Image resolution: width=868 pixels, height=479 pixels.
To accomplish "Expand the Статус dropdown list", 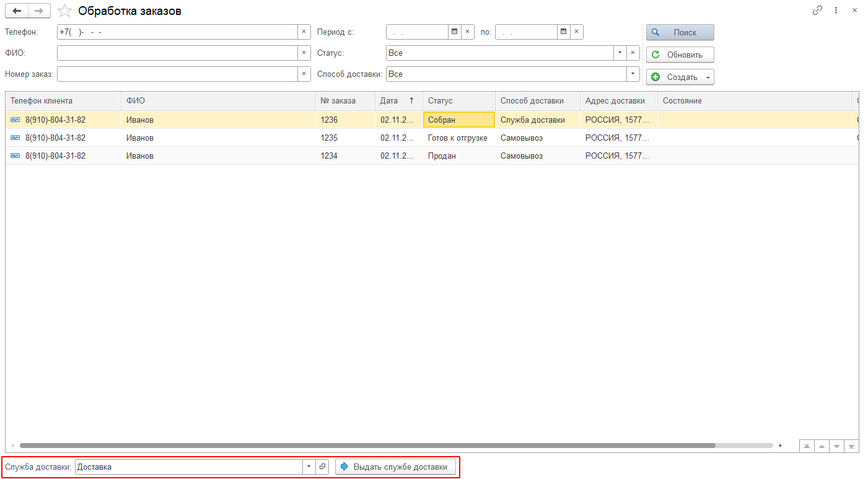I will point(620,53).
